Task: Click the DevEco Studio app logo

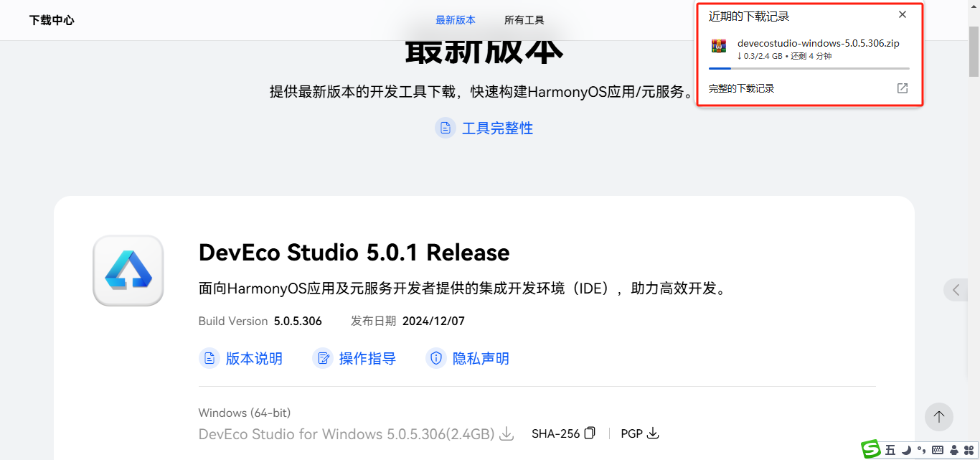Action: [x=128, y=271]
